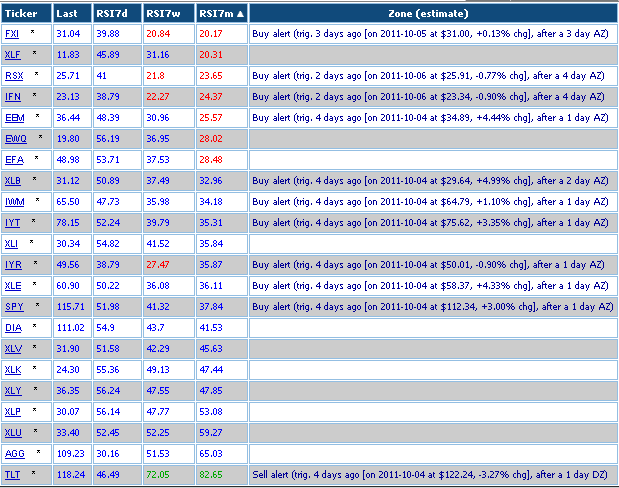Click the asterisk marker next to SPY
This screenshot has width=619, height=488.
[x=37, y=304]
